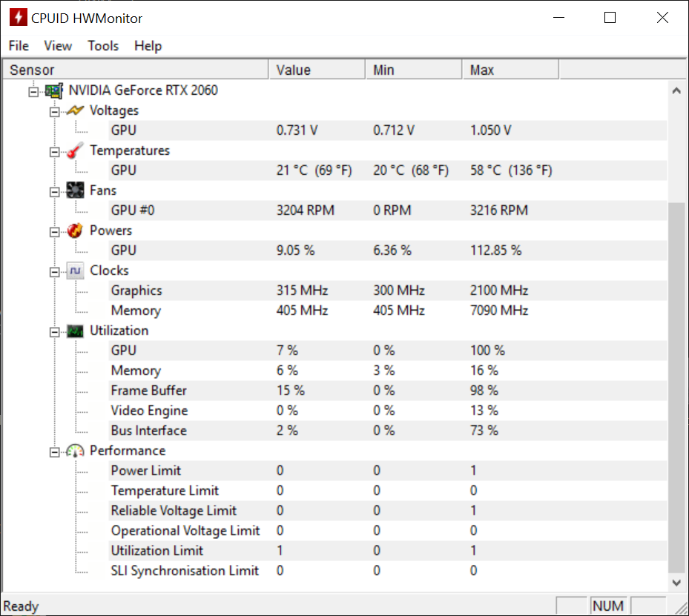The image size is (689, 616).
Task: Select the Fans icon
Action: pyautogui.click(x=74, y=190)
